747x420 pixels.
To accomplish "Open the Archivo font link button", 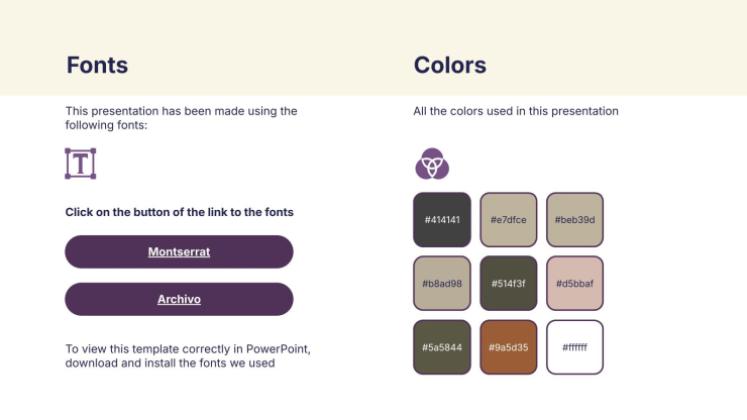I will (x=179, y=299).
